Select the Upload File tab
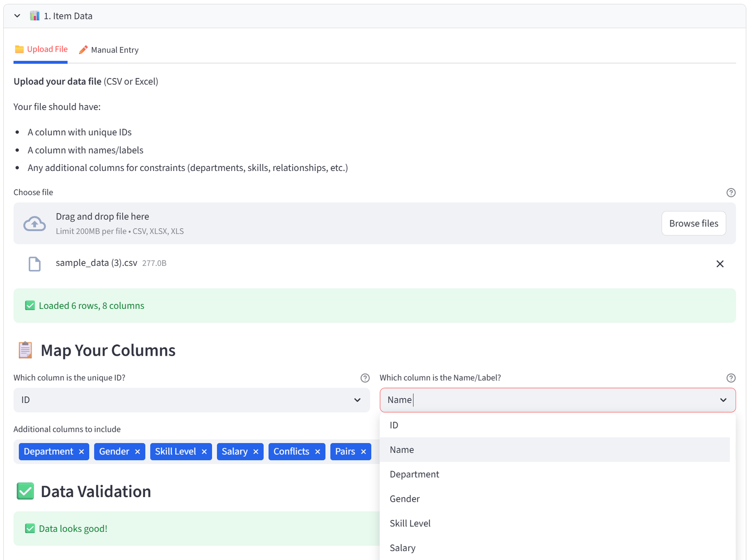This screenshot has height=560, width=752. pos(41,49)
